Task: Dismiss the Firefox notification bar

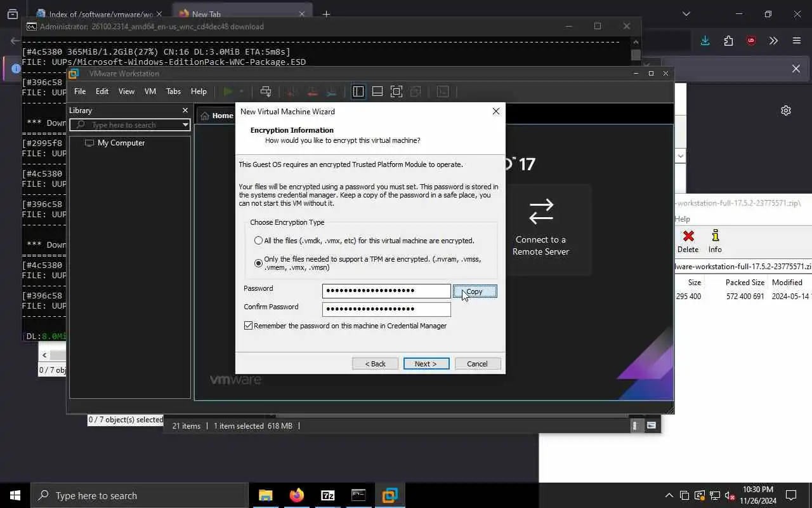Action: coord(796,69)
